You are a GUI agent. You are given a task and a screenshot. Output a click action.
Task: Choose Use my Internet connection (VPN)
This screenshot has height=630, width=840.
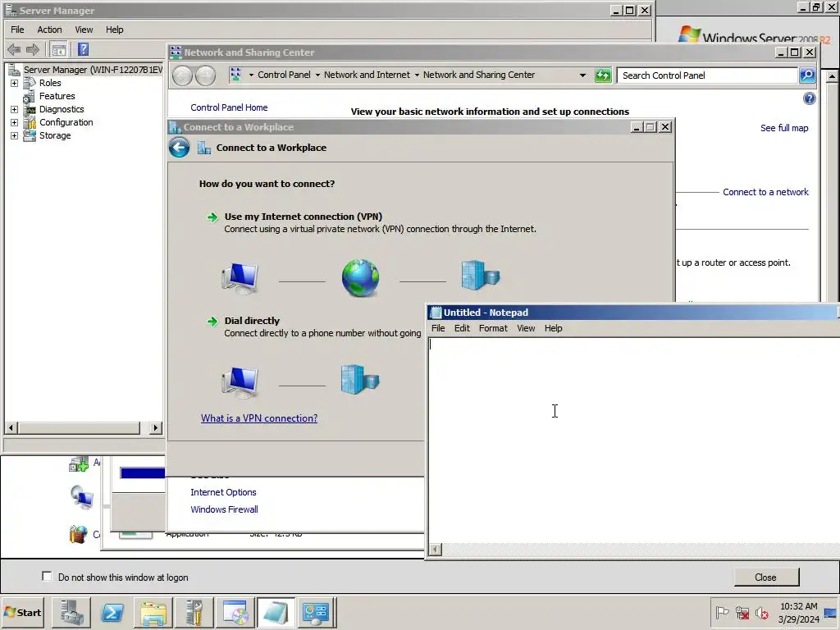click(x=304, y=217)
